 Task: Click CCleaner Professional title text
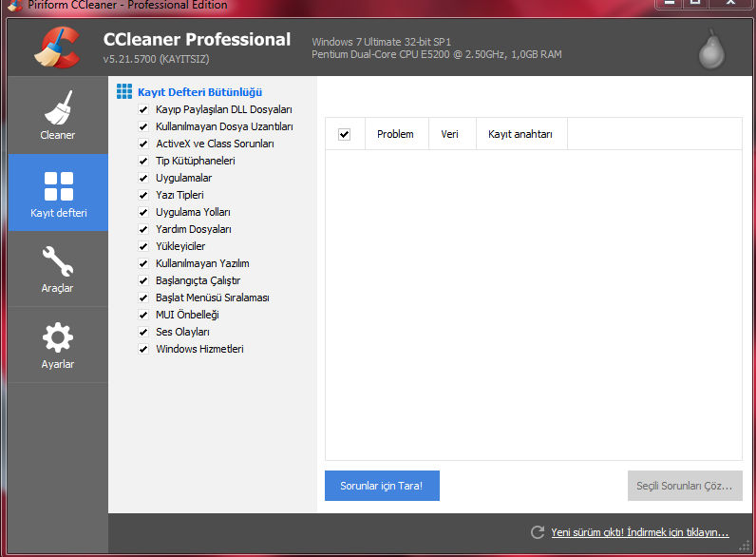pos(197,40)
